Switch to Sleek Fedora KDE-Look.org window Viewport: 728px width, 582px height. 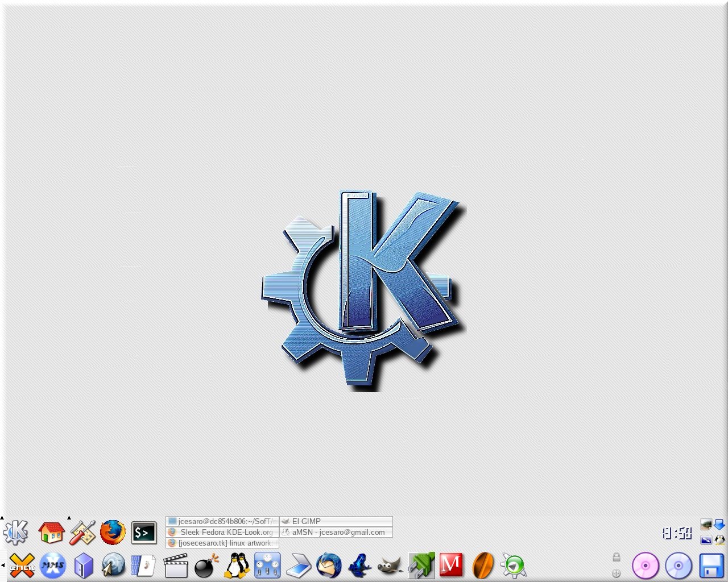tap(222, 533)
